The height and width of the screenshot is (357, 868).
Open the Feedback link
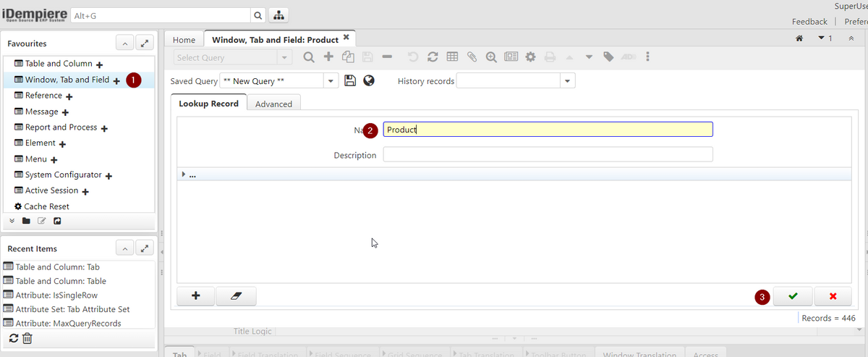tap(809, 22)
